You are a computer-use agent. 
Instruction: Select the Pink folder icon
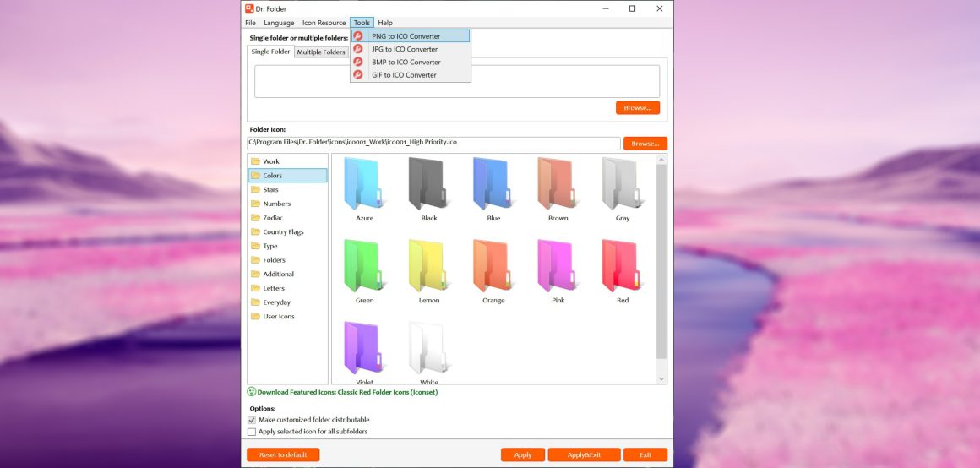(x=558, y=266)
